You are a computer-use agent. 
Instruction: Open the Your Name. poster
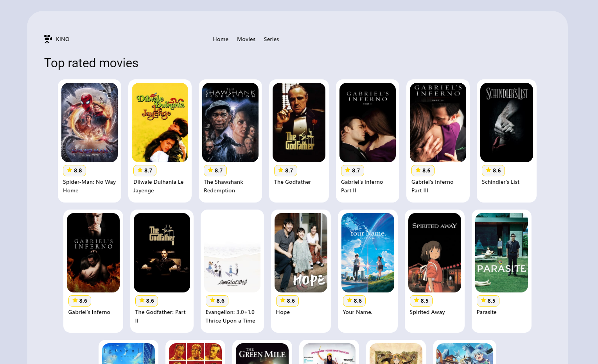[x=368, y=253]
